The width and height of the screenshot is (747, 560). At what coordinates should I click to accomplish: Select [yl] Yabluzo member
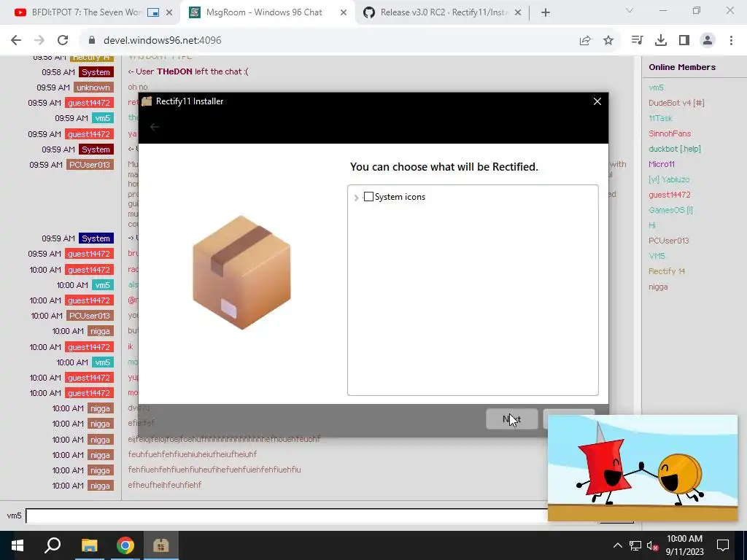point(669,179)
